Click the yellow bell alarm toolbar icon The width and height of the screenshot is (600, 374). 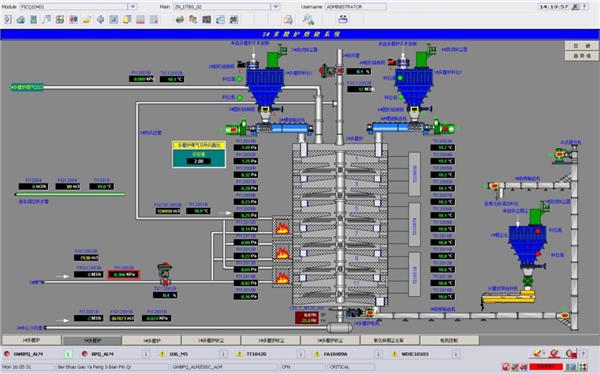point(127,19)
